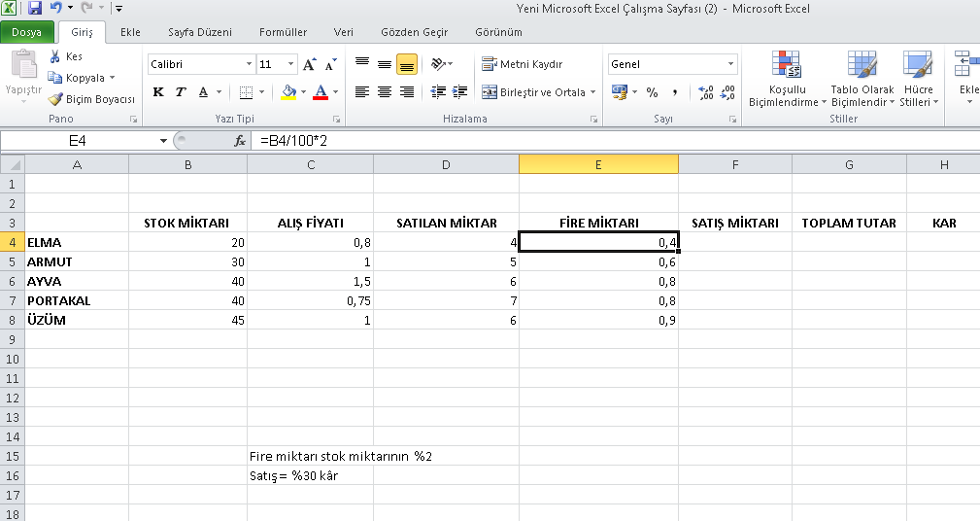Click the formula bar showing =B4/100*2
The image size is (980, 521).
point(615,141)
